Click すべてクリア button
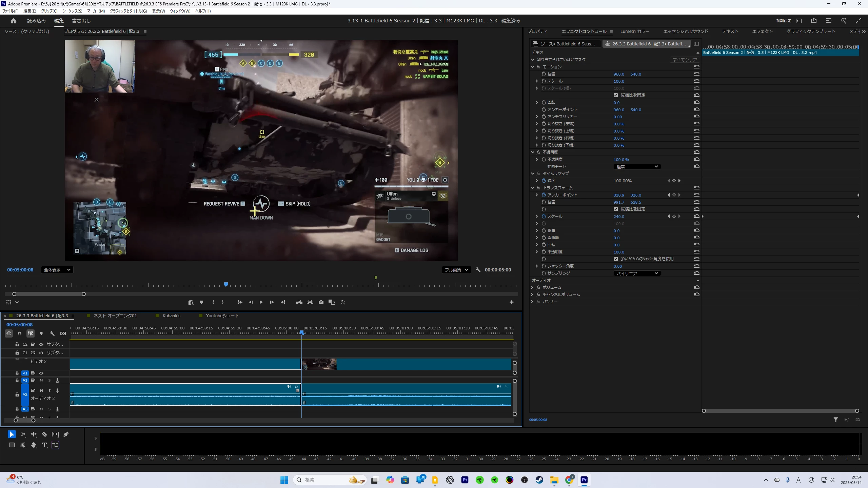This screenshot has width=868, height=488. 685,60
